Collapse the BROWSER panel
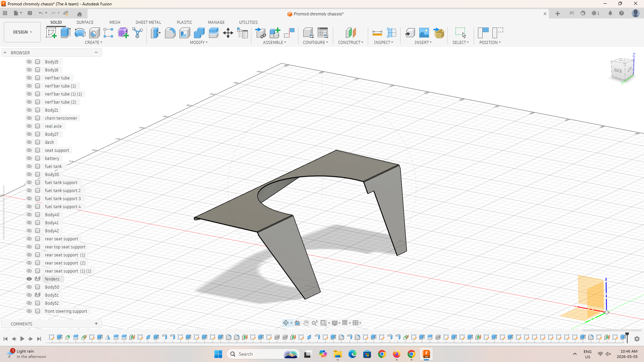Screen dimensions: 644x362 coord(96,52)
